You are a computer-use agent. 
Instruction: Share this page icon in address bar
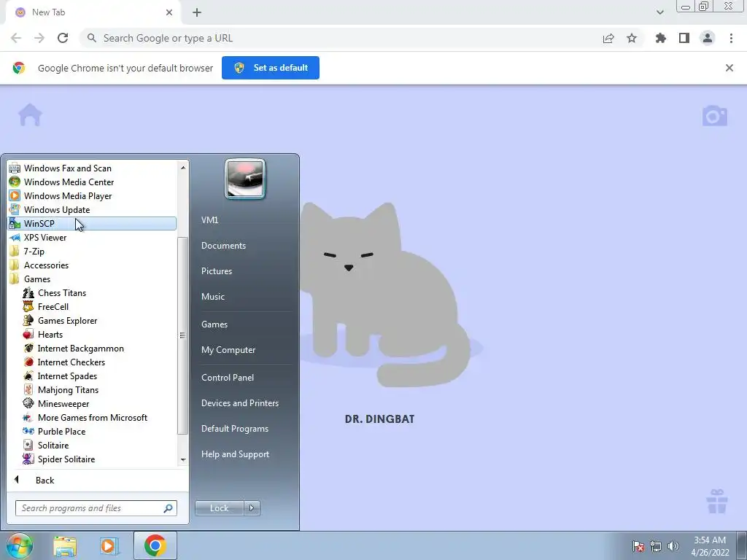tap(608, 38)
